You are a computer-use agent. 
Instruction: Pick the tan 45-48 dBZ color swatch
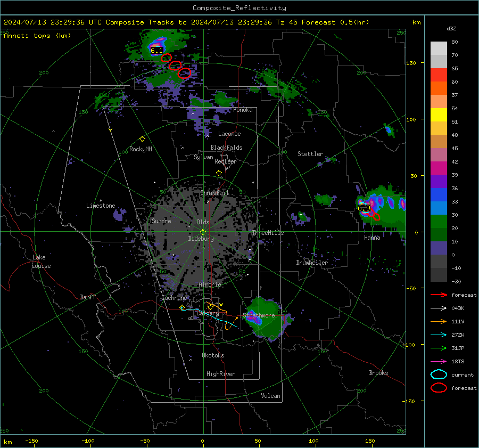click(x=439, y=141)
